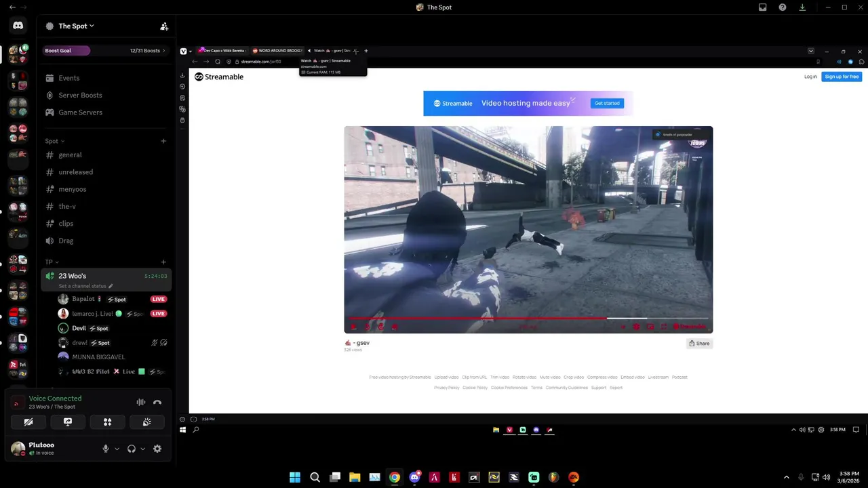Show hidden system tray icons
Screen dimensions: 868x488
tap(787, 477)
